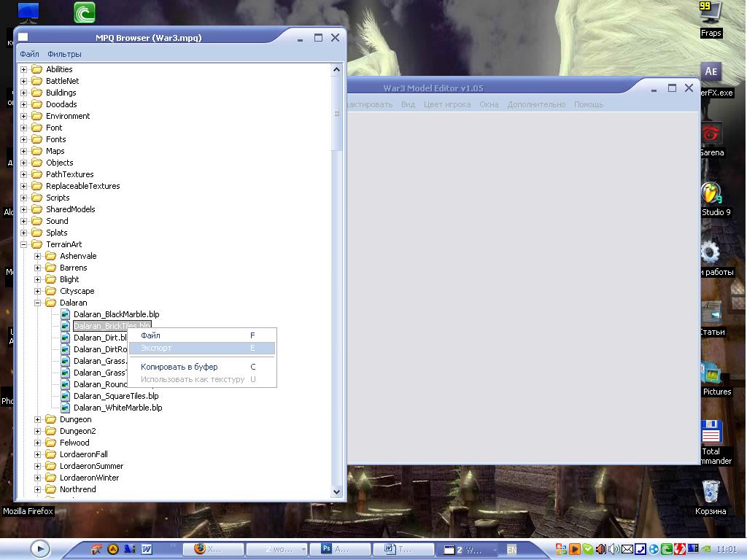Screen dimensions: 747x560
Task: Open the Total Commander desktop icon
Action: [x=711, y=432]
